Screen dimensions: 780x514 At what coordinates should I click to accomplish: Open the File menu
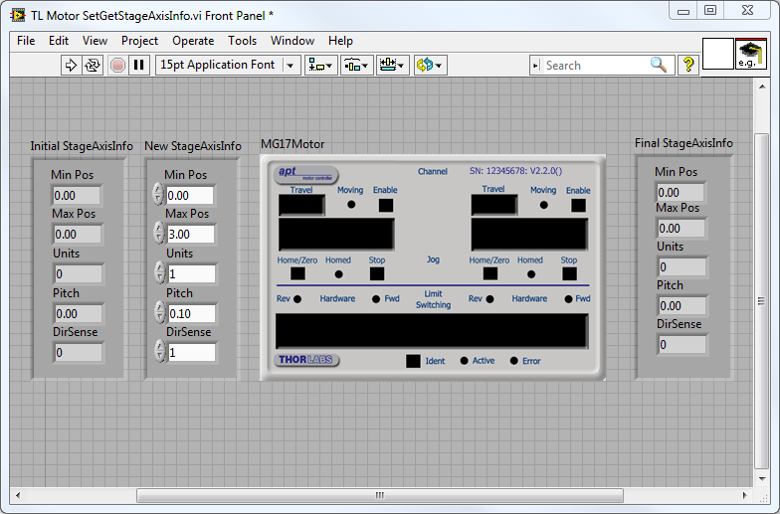(x=26, y=41)
